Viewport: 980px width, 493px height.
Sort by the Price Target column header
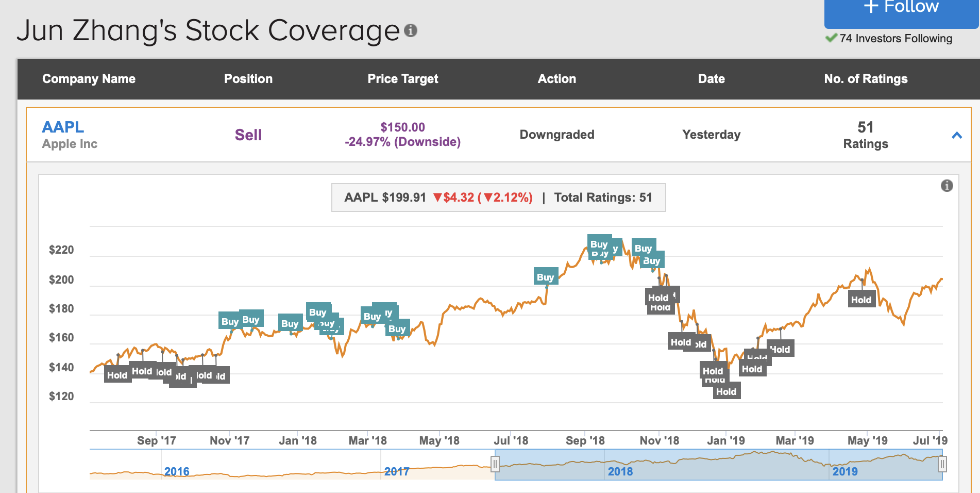403,79
